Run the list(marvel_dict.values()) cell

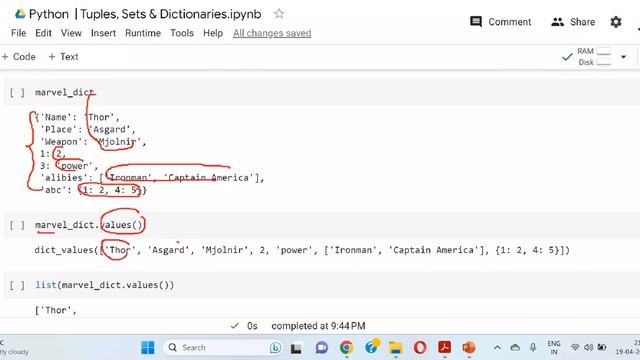pyautogui.click(x=17, y=285)
